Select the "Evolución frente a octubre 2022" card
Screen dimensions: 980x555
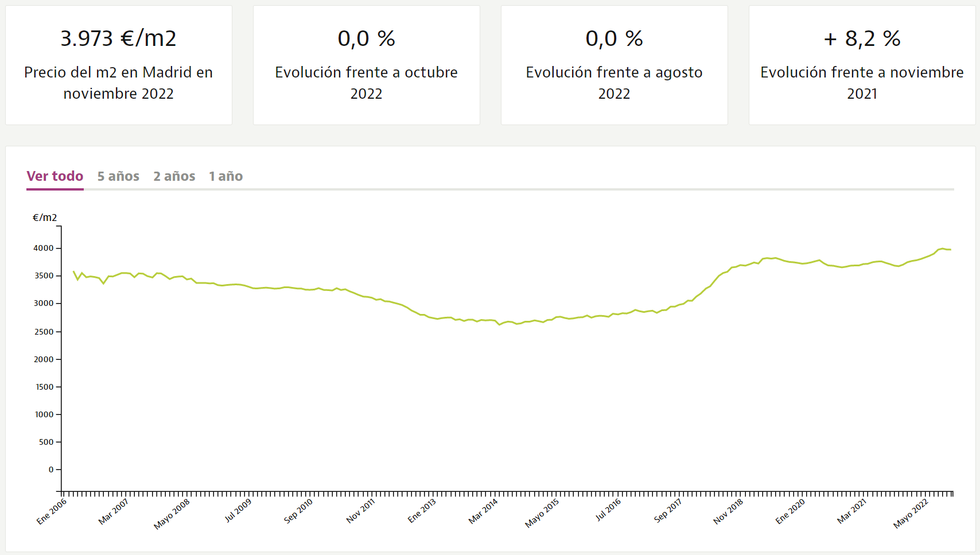[366, 65]
